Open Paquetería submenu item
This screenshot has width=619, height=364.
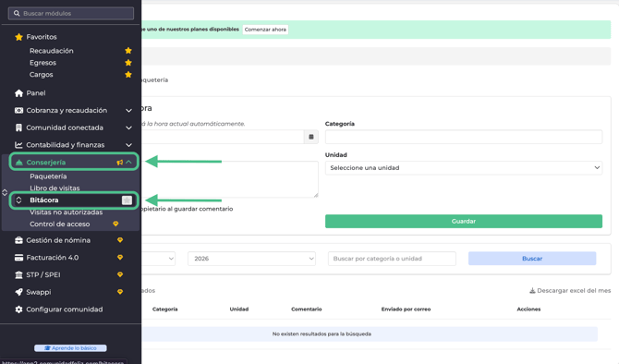[48, 176]
